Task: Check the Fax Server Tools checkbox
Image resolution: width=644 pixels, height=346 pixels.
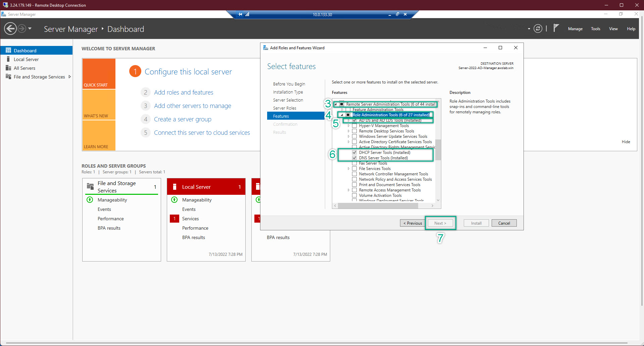Action: click(354, 163)
